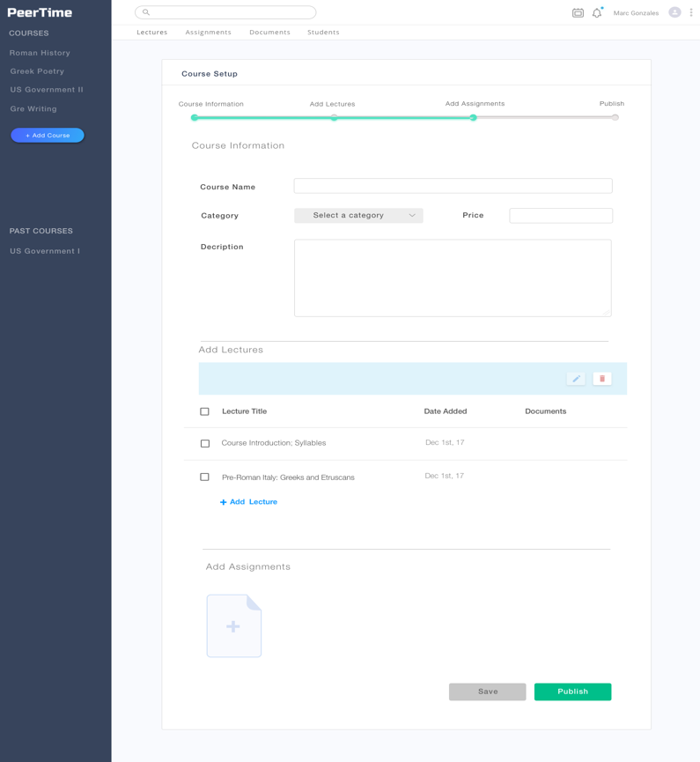Click the Add Lecture link
Screen dimensions: 700x762
(249, 502)
